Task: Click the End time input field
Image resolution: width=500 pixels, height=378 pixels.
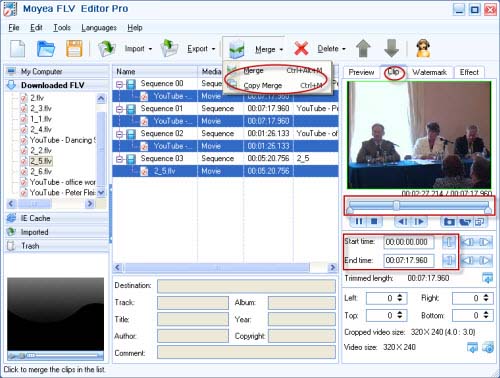Action: coord(409,260)
